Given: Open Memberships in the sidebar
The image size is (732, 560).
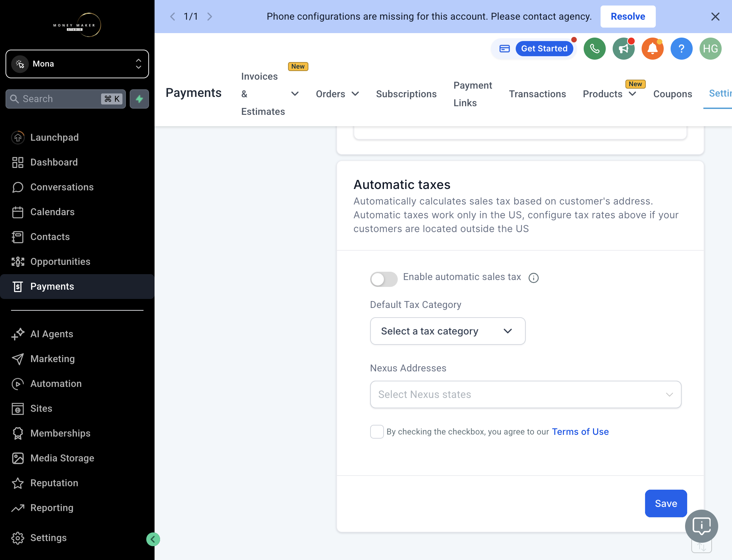Looking at the screenshot, I should tap(77, 433).
